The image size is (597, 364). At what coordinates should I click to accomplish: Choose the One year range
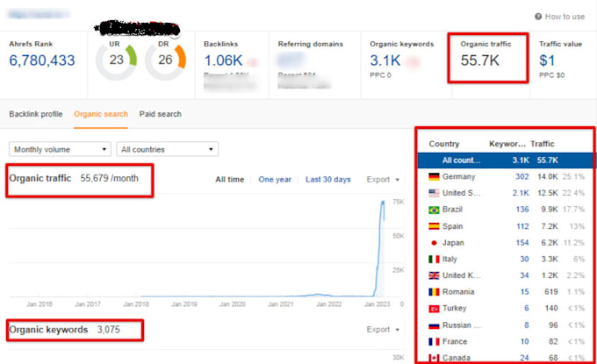275,180
